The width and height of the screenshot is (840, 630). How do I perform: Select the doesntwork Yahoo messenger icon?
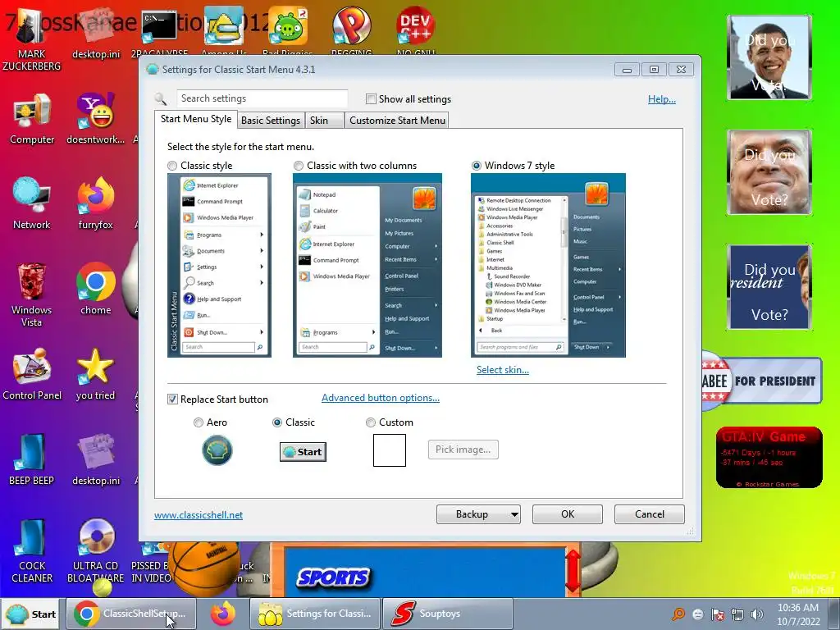pyautogui.click(x=95, y=119)
